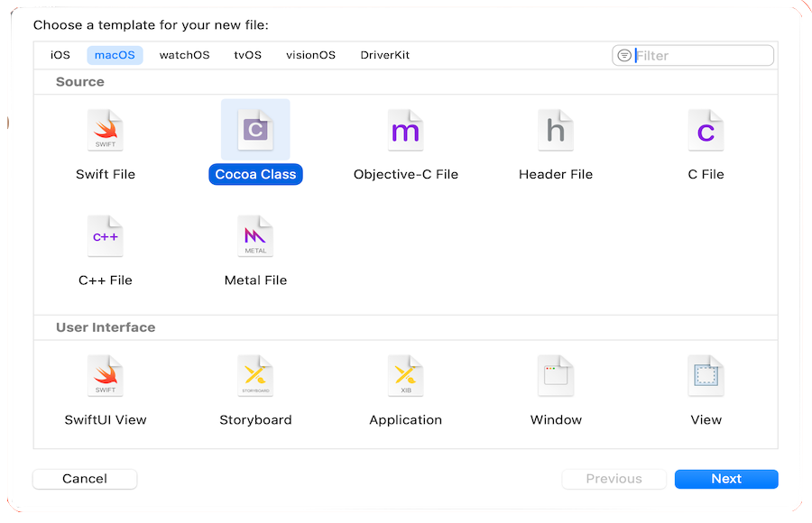This screenshot has height=523, width=812.
Task: Select the View template icon
Action: (706, 376)
